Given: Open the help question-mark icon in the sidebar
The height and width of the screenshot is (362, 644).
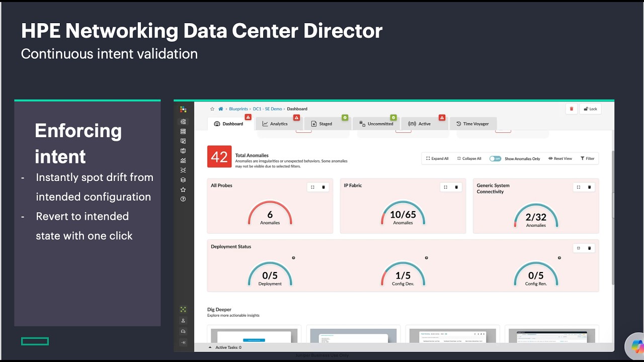Looking at the screenshot, I should [x=183, y=199].
